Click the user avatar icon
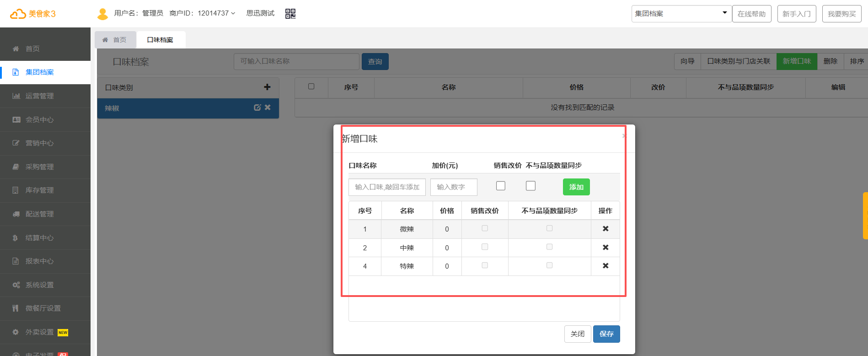This screenshot has width=868, height=356. click(x=102, y=14)
